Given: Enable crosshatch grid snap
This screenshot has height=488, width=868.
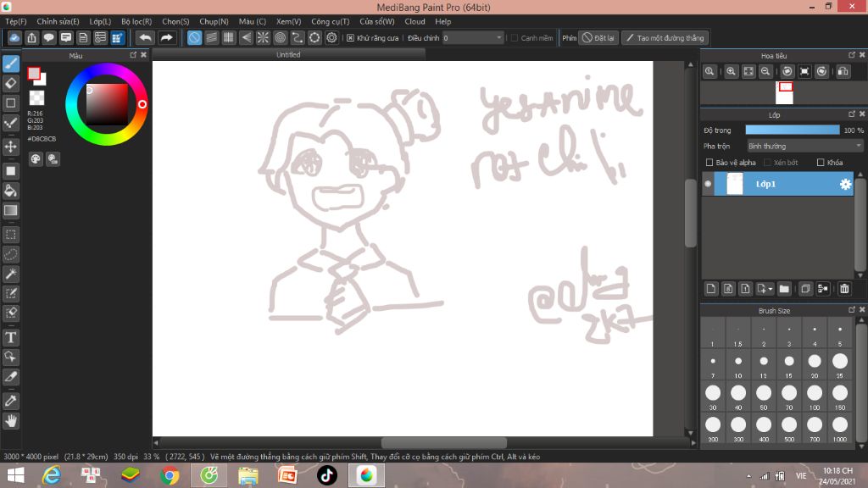Looking at the screenshot, I should pos(229,37).
